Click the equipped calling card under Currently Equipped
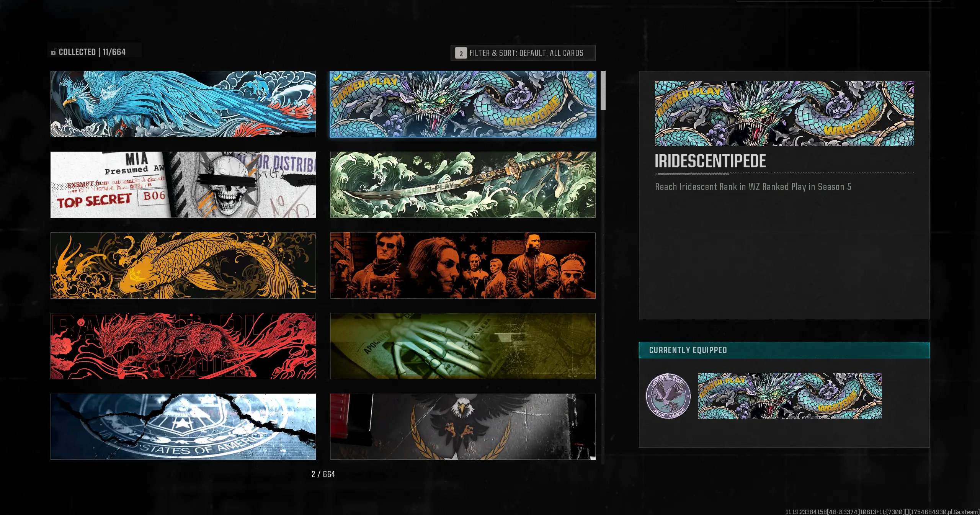 point(789,396)
